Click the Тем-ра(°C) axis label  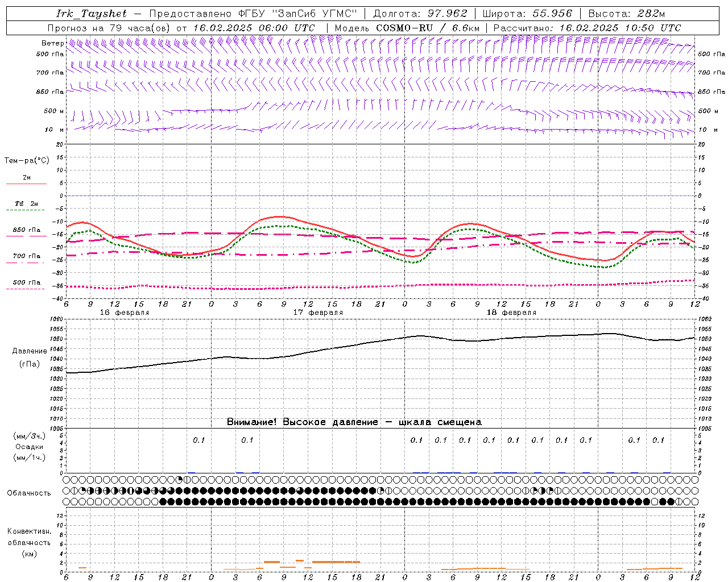27,161
